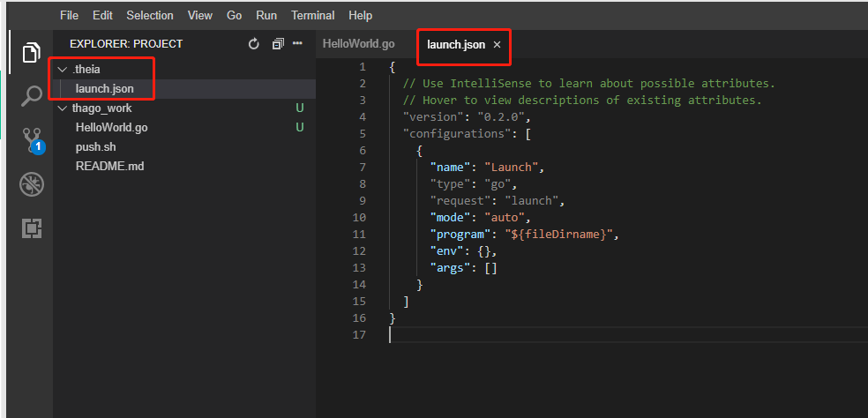Open the File menu
Image resolution: width=868 pixels, height=418 pixels.
[x=69, y=16]
